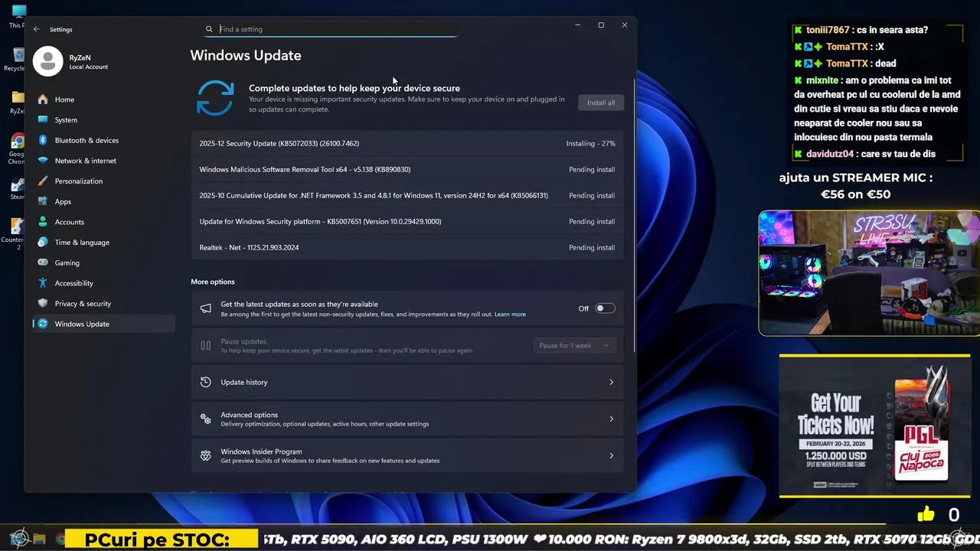Click the More options heading
This screenshot has height=551, width=980.
[213, 282]
